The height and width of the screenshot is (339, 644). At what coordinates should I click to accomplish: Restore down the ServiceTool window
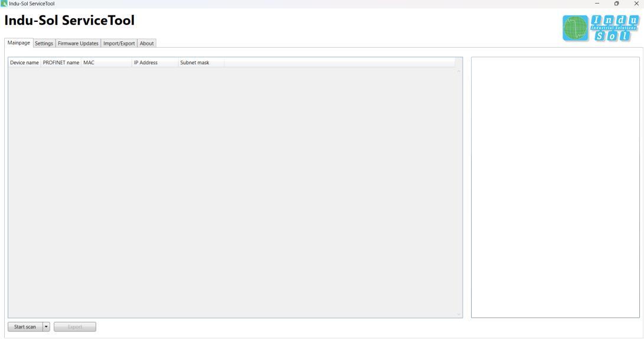(x=616, y=4)
